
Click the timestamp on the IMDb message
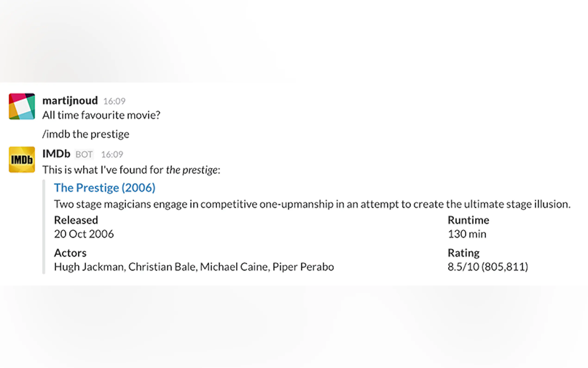[112, 155]
